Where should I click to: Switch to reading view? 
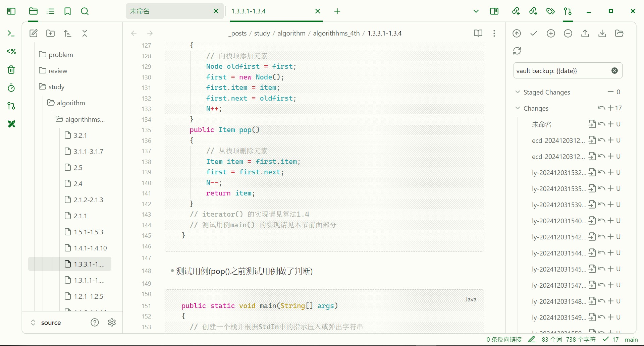(x=478, y=33)
